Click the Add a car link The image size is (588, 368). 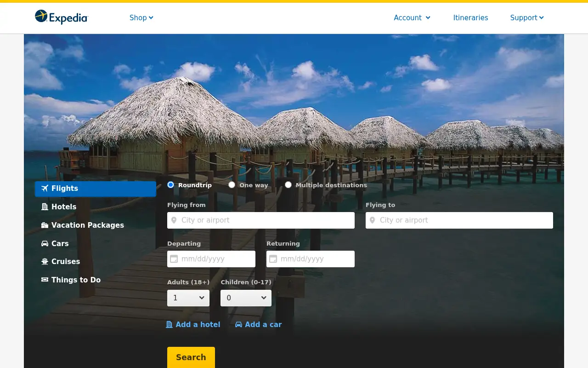click(x=258, y=324)
